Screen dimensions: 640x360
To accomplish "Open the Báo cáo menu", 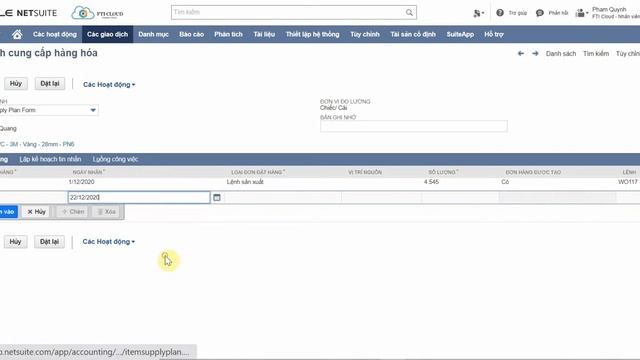I will pos(191,34).
